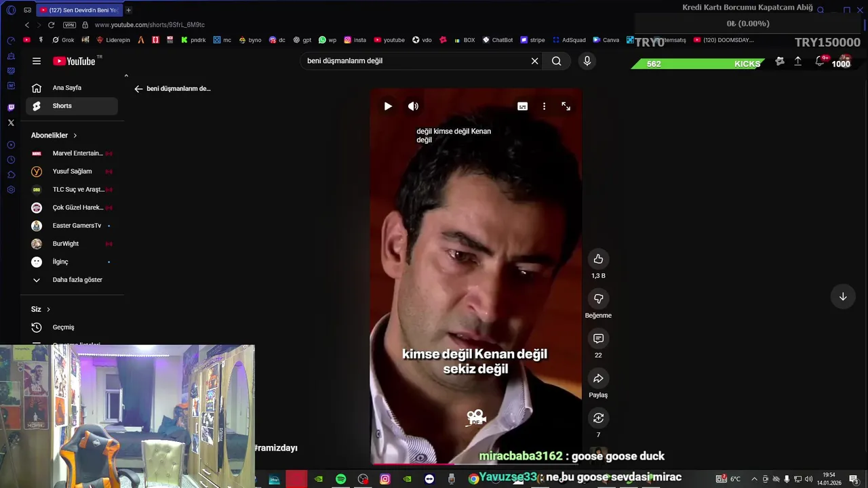Screen dimensions: 868x488
Task: Seek on the Shorts red progress bar
Action: 476,464
